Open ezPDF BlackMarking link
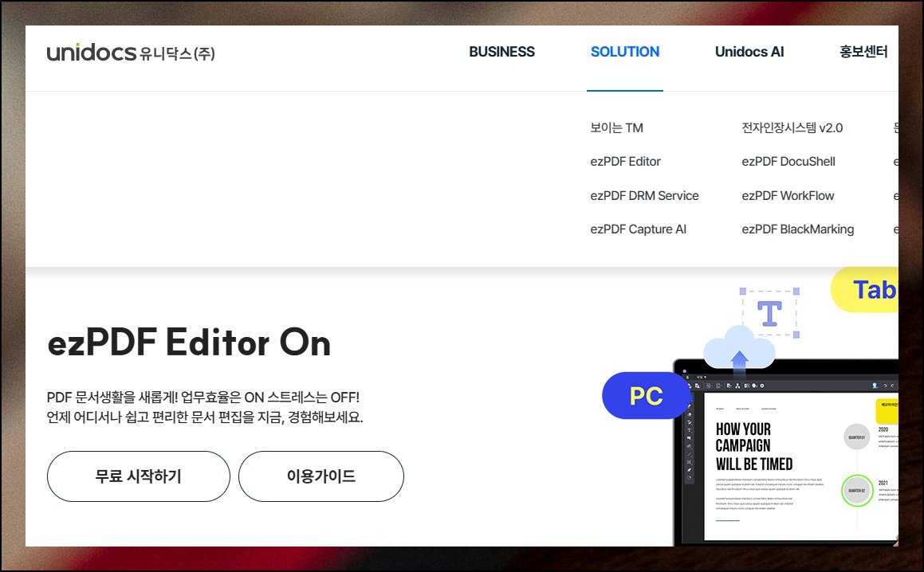This screenshot has height=572, width=924. pos(797,229)
